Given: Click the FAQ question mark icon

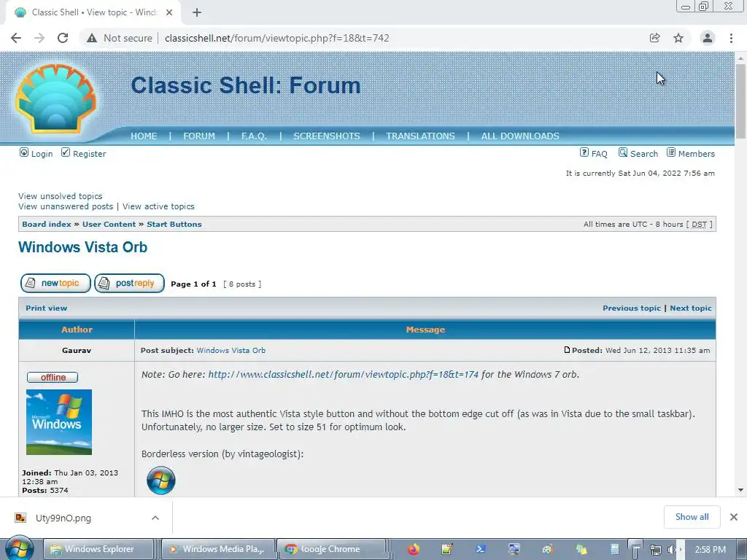Looking at the screenshot, I should 584,152.
